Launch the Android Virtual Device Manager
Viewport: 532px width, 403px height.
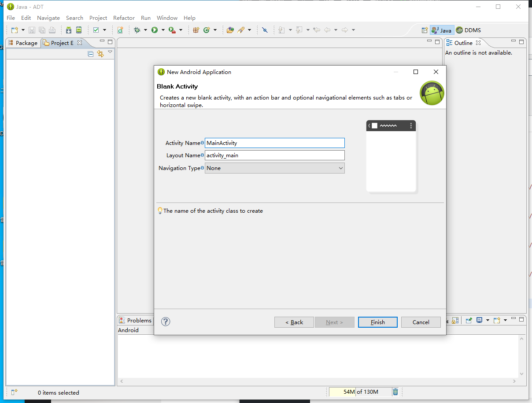[79, 30]
